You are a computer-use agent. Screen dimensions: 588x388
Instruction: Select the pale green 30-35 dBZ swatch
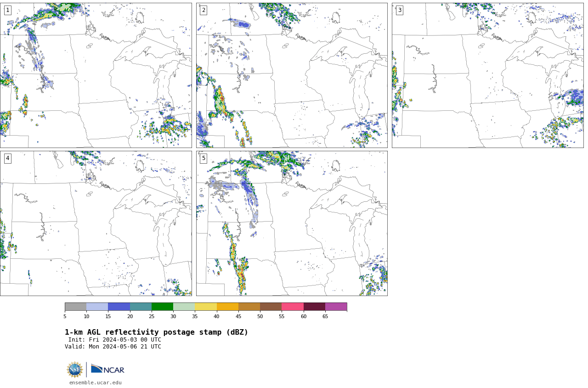(x=184, y=307)
